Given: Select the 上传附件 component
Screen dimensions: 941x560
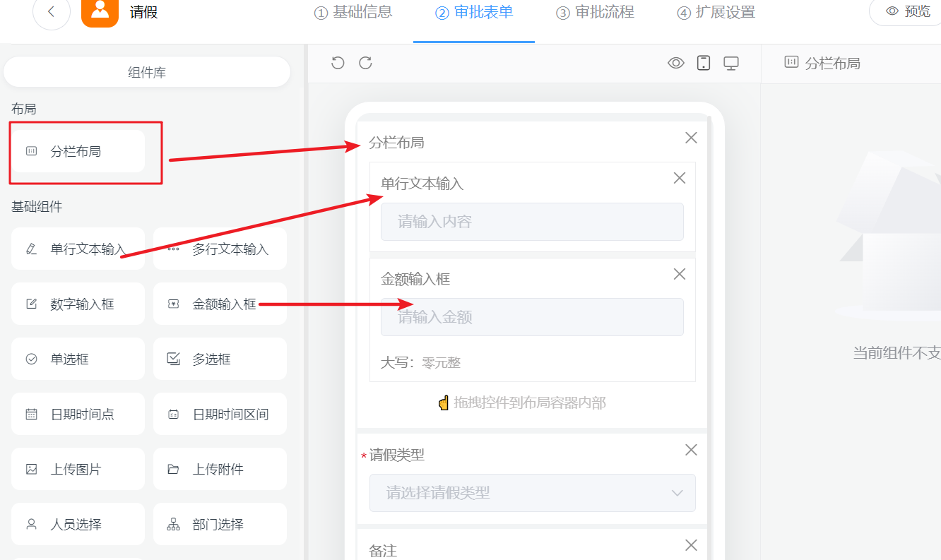Looking at the screenshot, I should click(x=220, y=469).
